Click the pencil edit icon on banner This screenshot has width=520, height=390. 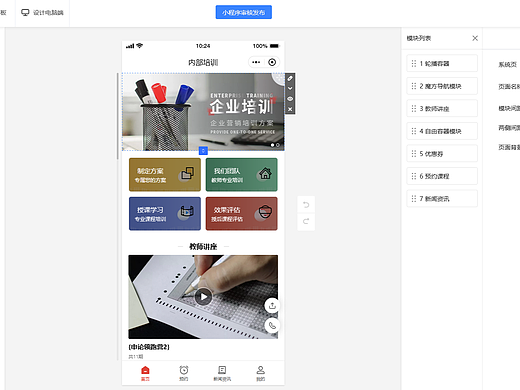pyautogui.click(x=290, y=78)
